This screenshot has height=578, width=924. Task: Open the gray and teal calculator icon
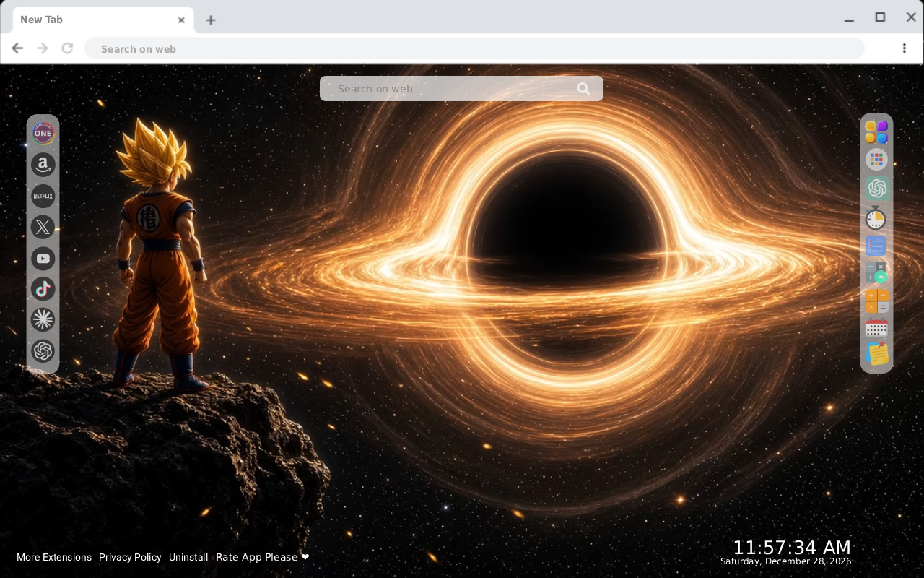click(876, 272)
